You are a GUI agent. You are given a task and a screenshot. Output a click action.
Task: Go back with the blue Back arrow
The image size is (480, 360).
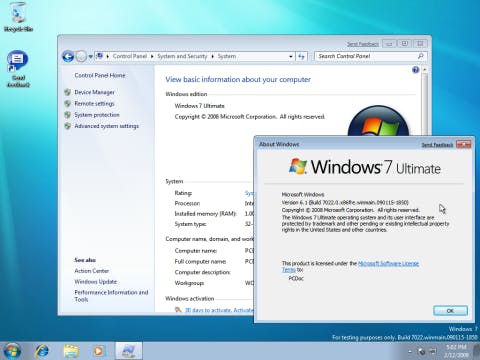coord(68,56)
